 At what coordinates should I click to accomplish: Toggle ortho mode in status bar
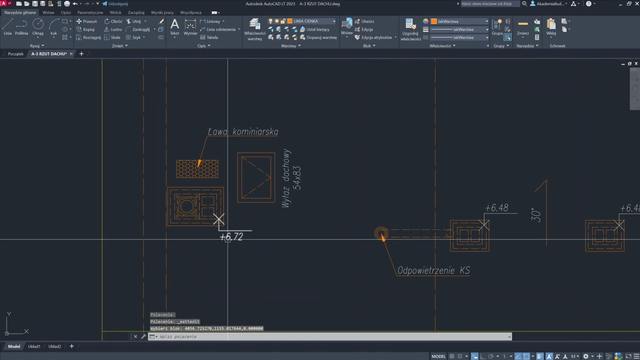coord(483,356)
